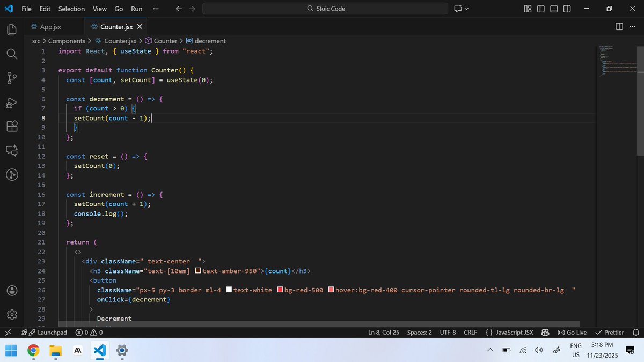644x362 pixels.
Task: Toggle the bottom Panel layout button
Action: [554, 9]
